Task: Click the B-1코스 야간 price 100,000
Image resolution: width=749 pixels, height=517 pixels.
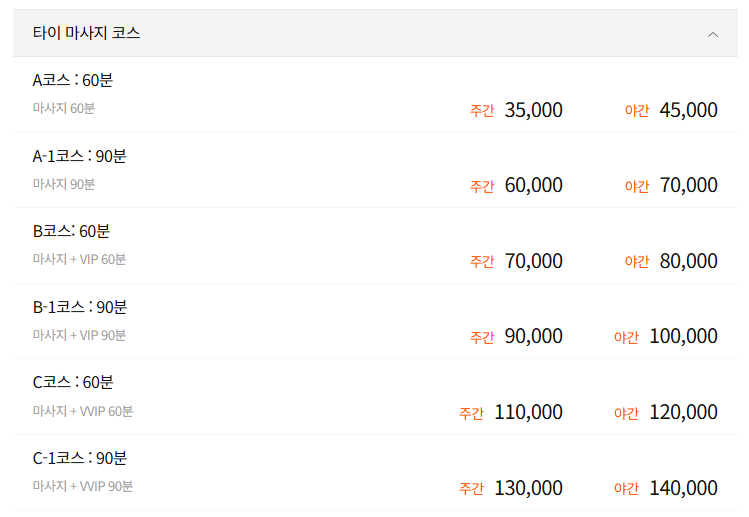Action: click(683, 336)
